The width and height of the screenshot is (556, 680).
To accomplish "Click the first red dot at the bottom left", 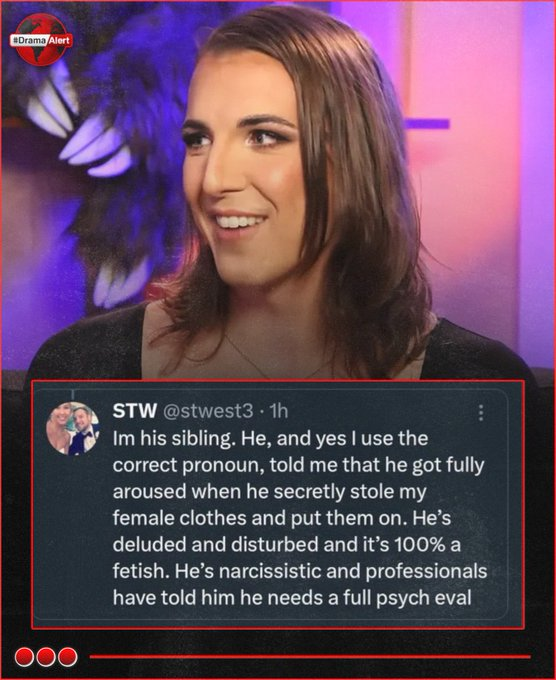I will point(24,657).
